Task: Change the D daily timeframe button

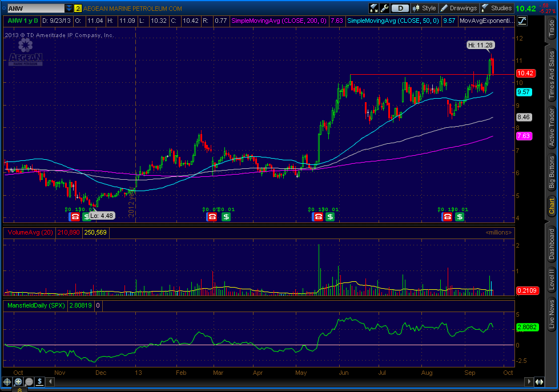Action: point(400,8)
